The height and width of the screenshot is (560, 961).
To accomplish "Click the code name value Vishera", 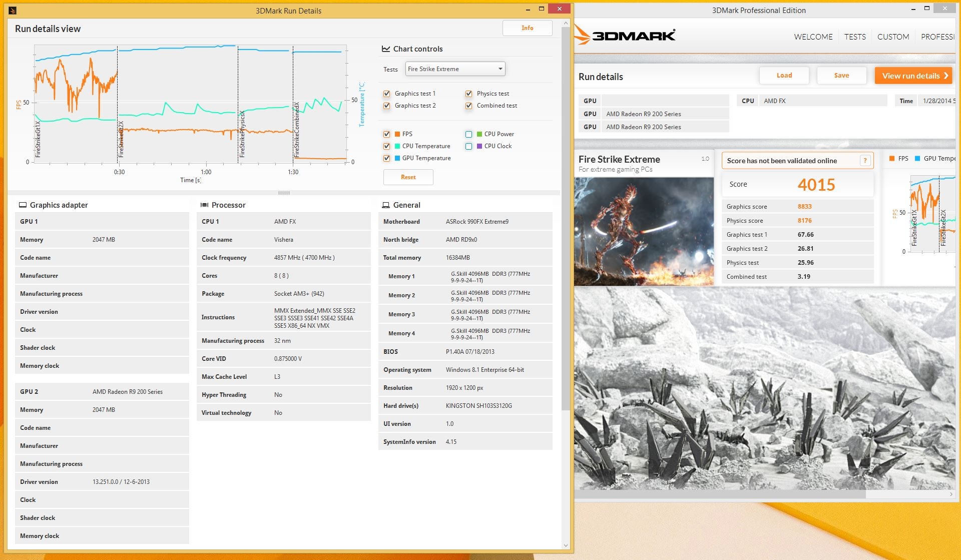I will point(284,240).
